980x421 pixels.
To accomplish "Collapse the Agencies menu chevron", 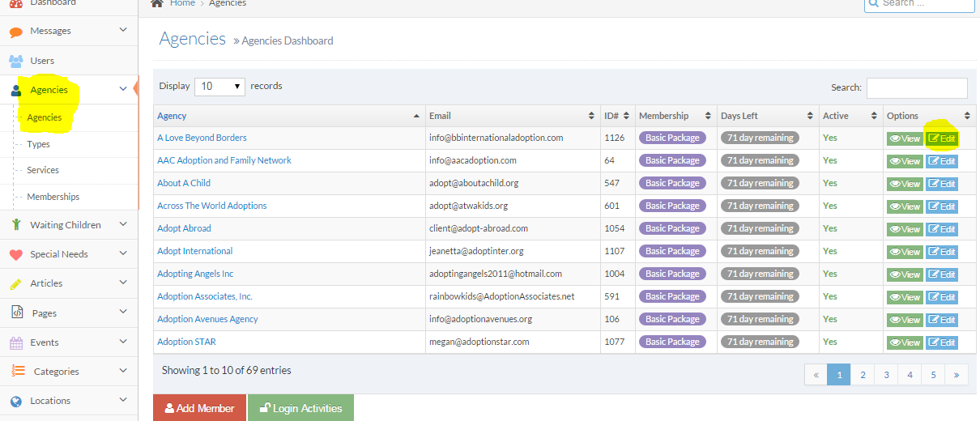I will [123, 89].
